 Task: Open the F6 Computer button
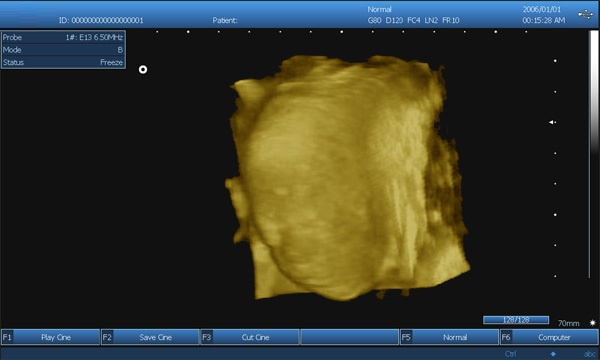click(549, 337)
